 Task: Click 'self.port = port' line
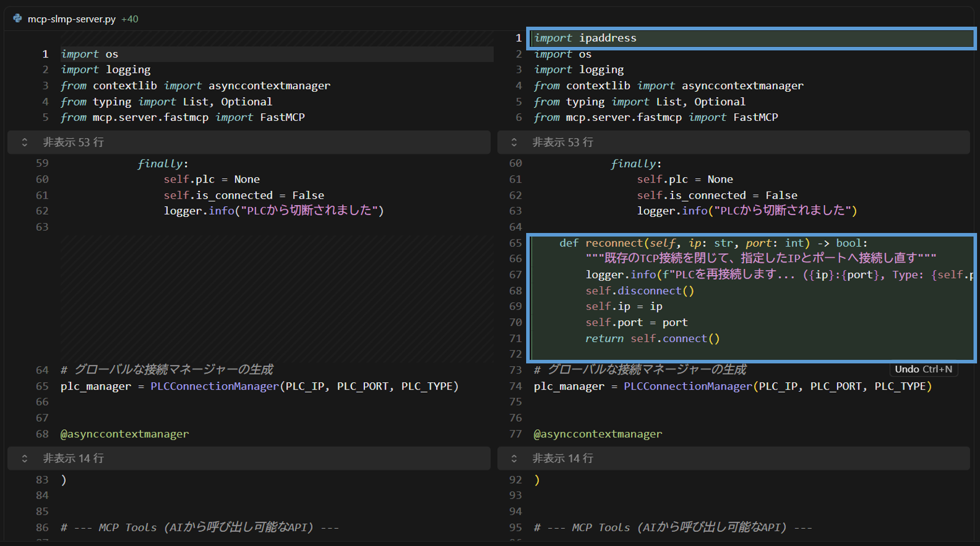636,323
